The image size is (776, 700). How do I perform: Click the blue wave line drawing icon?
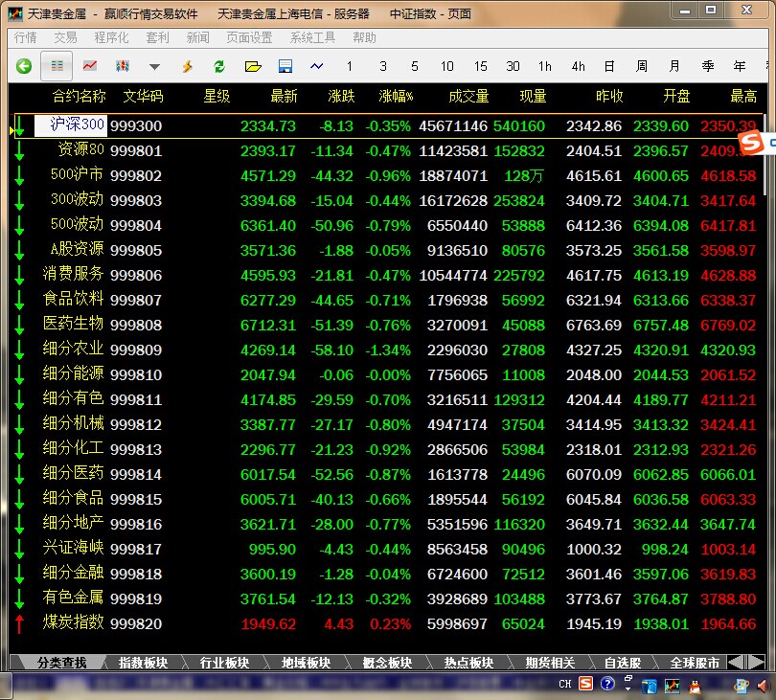(x=317, y=66)
